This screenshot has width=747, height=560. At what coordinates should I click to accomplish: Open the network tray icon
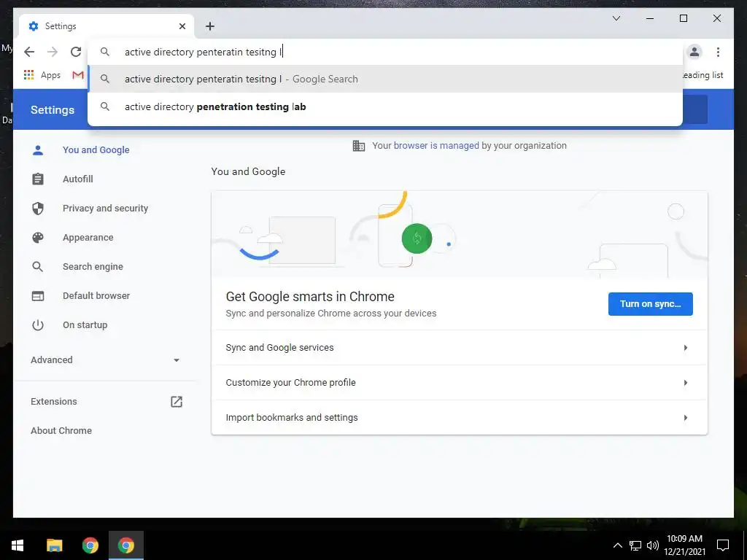click(635, 545)
